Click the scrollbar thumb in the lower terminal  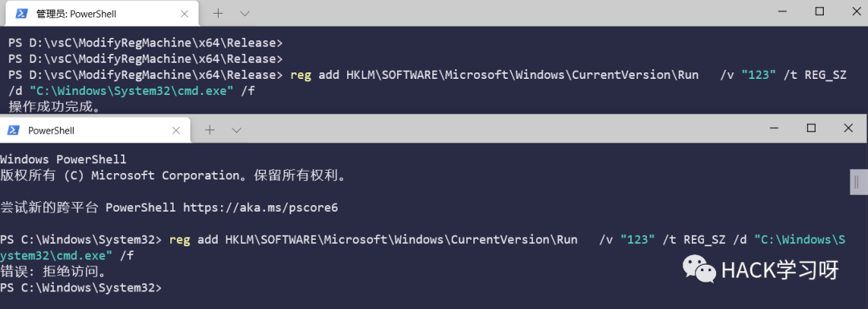(x=858, y=182)
